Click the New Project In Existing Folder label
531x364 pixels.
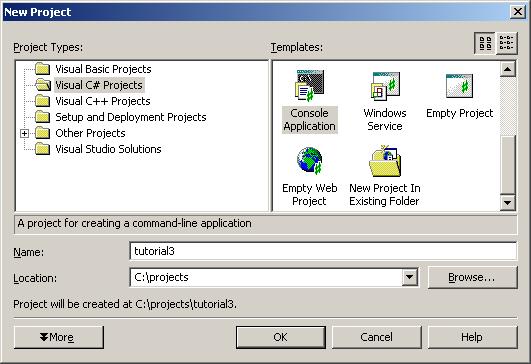click(x=385, y=194)
